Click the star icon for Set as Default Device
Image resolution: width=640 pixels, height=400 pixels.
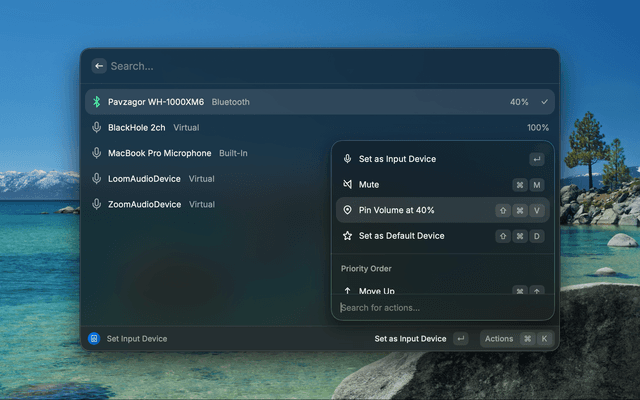348,236
